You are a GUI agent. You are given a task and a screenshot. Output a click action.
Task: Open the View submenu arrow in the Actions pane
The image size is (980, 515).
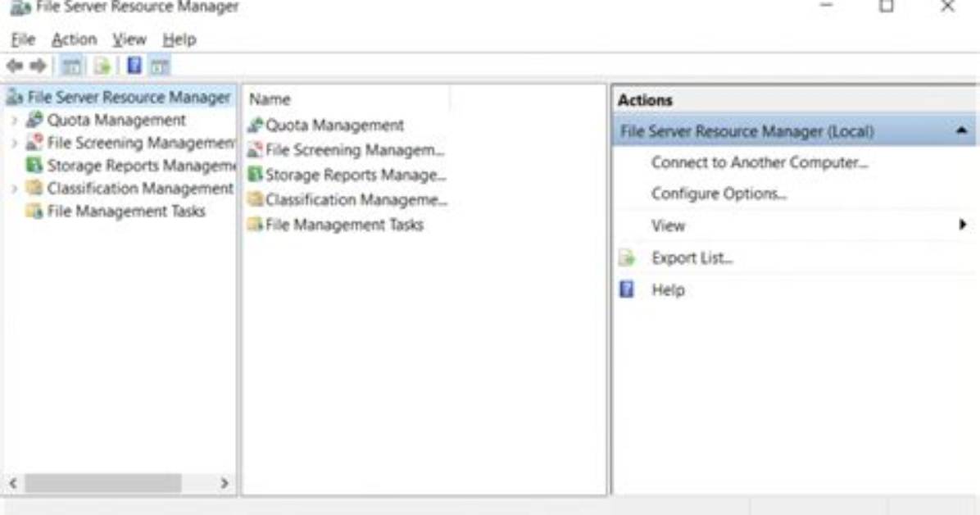tap(963, 225)
